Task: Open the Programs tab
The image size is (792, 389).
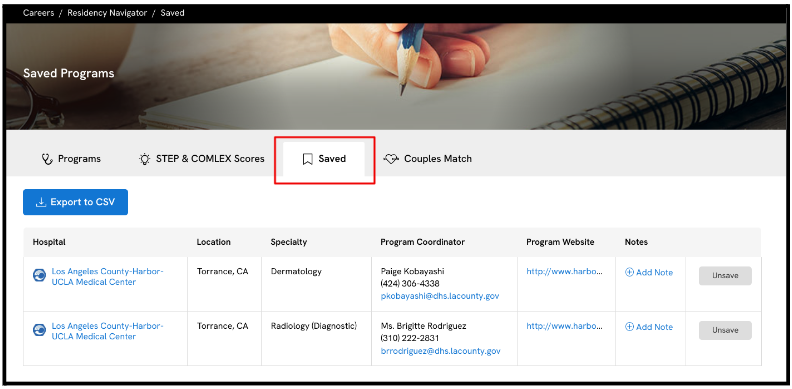Action: tap(71, 159)
